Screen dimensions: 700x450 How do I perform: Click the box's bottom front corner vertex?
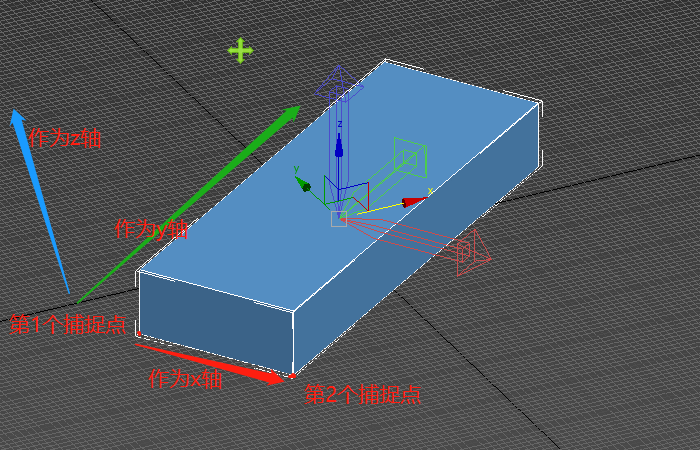[292, 375]
